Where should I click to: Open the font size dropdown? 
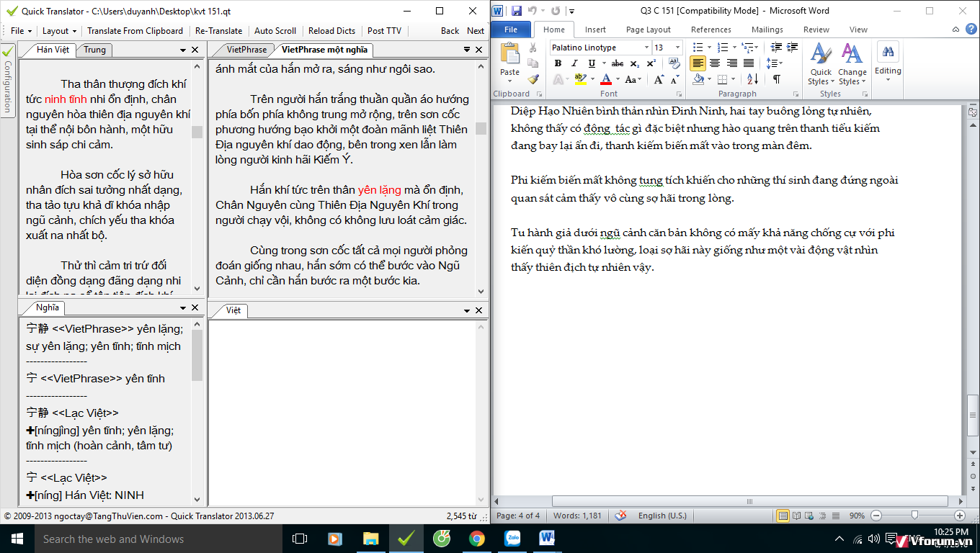[x=677, y=48]
